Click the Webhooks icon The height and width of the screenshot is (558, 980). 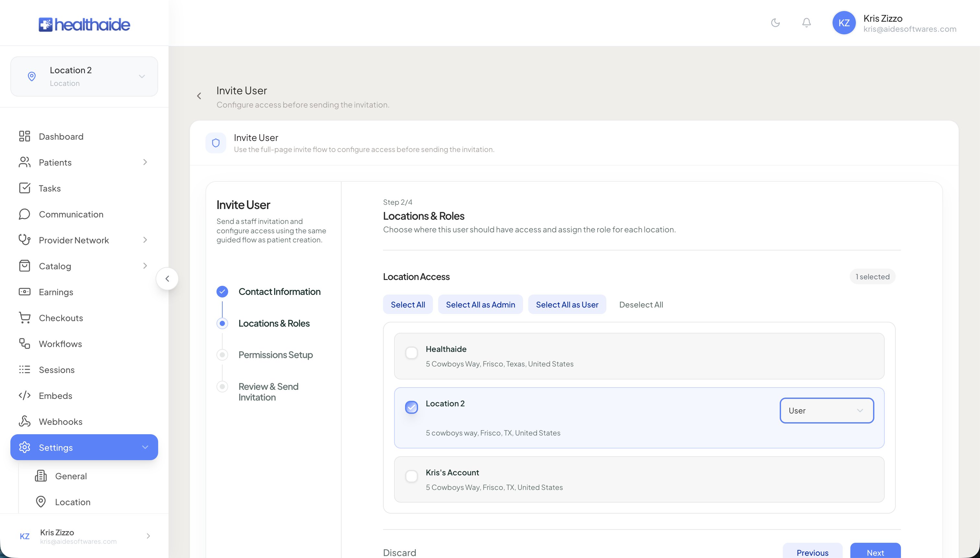pos(25,421)
